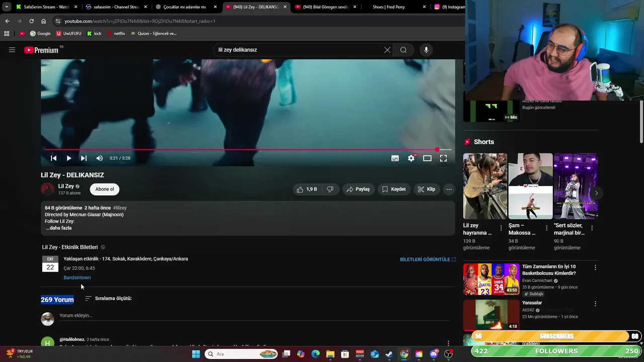Clear the search box with the X icon
This screenshot has height=362, width=644.
click(387, 50)
